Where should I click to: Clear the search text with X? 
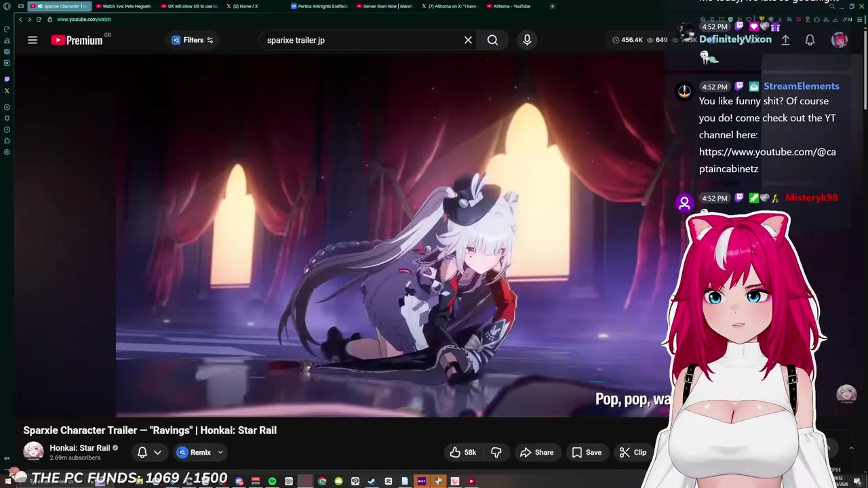(468, 40)
